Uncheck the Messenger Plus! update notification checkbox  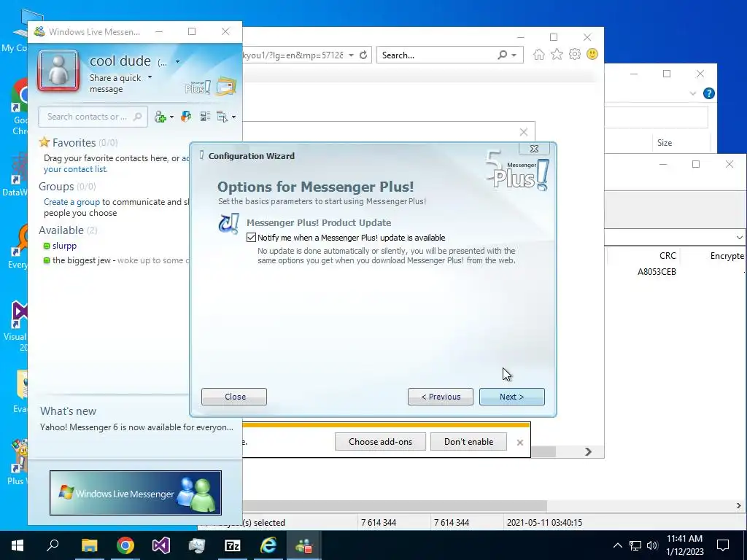[x=251, y=238]
